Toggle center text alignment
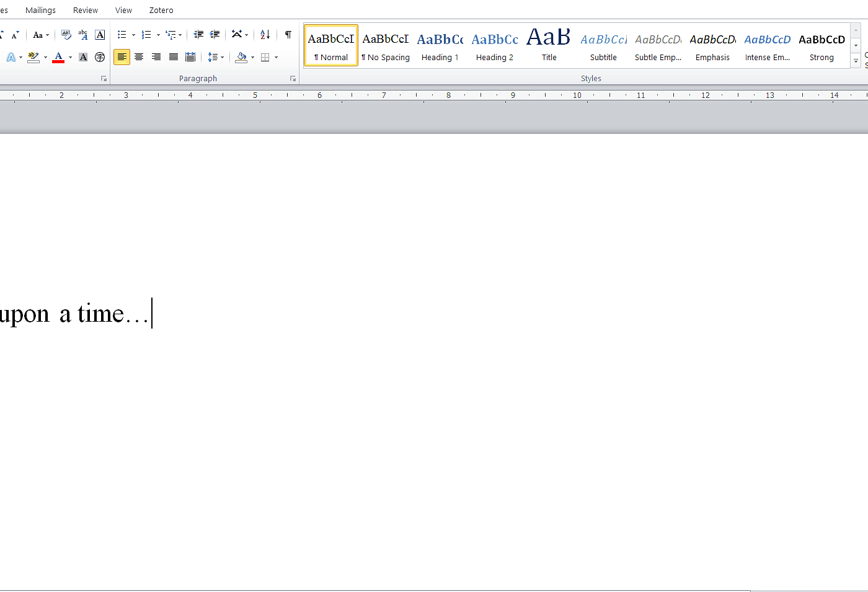Image resolution: width=868 pixels, height=592 pixels. 139,57
